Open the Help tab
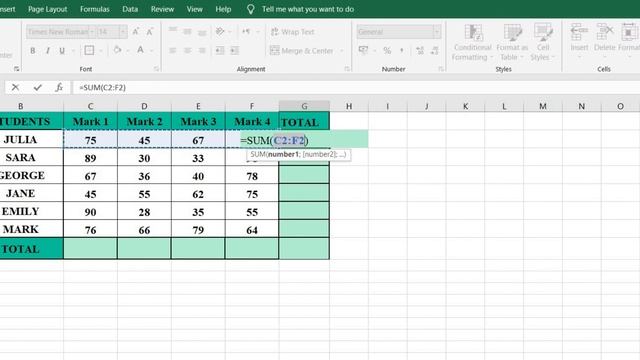The height and width of the screenshot is (360, 640). click(223, 9)
